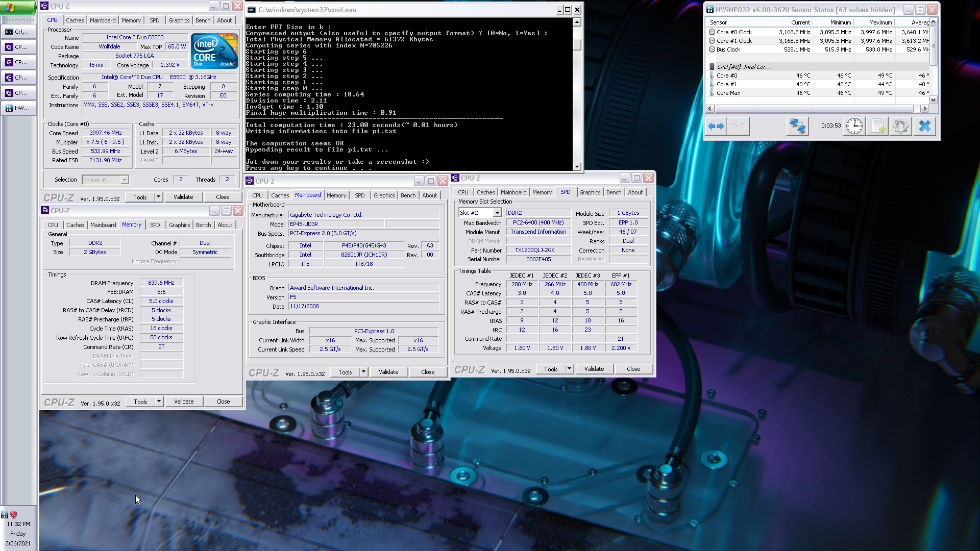
Task: Click Close button in CPU-Z Mainboard window
Action: point(428,372)
